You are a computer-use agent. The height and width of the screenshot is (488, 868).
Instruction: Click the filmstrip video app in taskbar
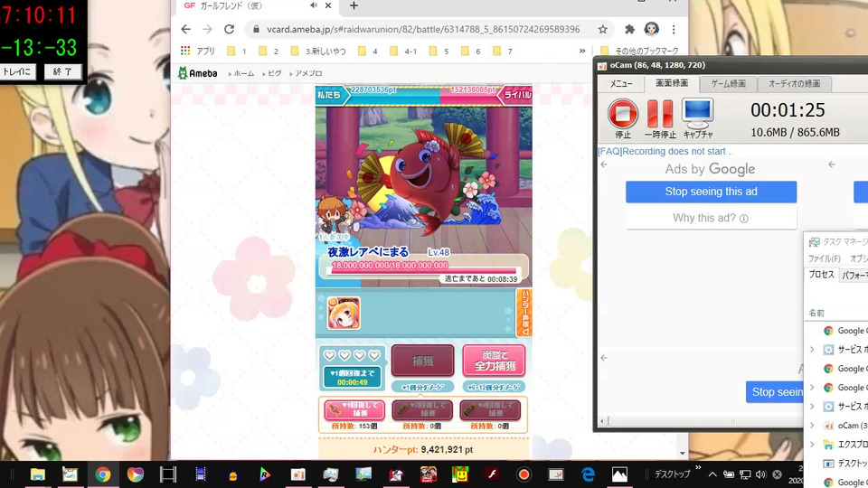168,474
